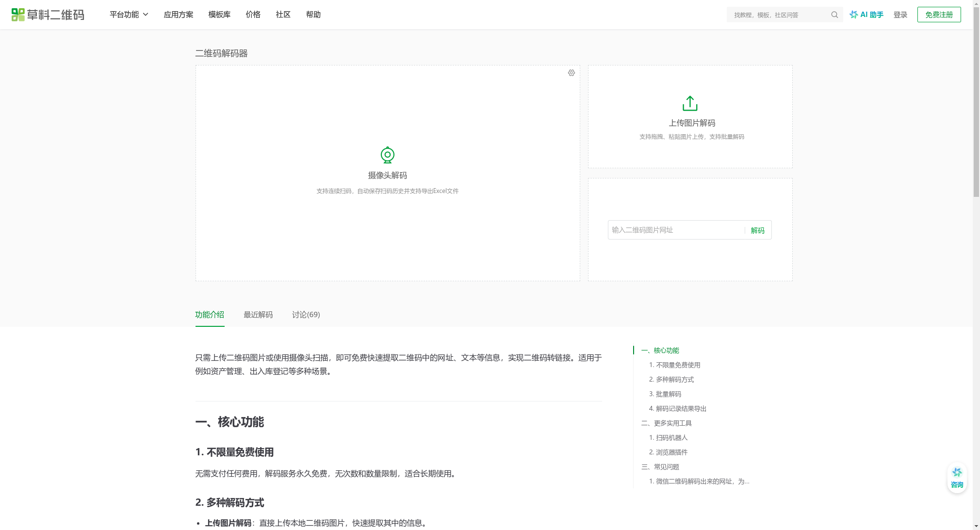Image resolution: width=980 pixels, height=530 pixels.
Task: Focus the 输入二维码图片网址 input field
Action: point(675,230)
